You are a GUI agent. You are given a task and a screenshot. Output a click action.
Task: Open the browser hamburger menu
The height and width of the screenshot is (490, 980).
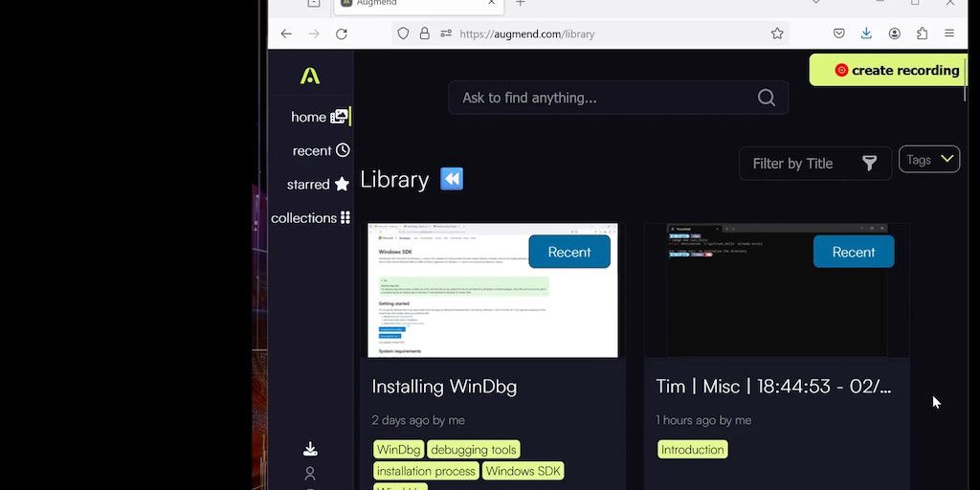[x=949, y=33]
